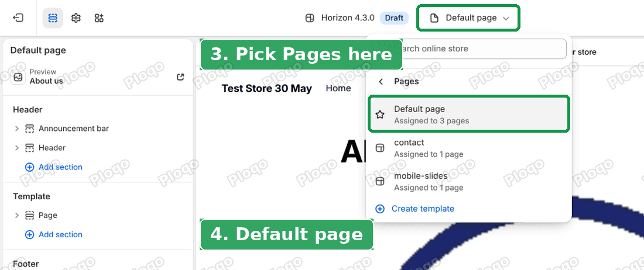Click the page icon in template selector
The width and height of the screenshot is (644, 270).
pos(434,18)
